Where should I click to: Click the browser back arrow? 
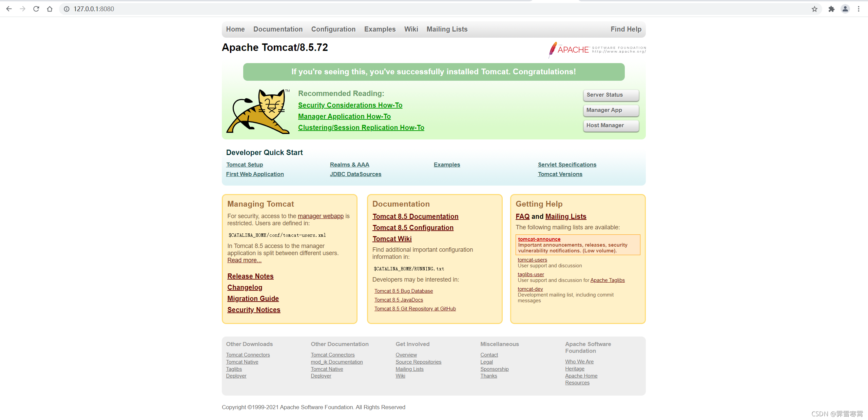click(x=9, y=9)
